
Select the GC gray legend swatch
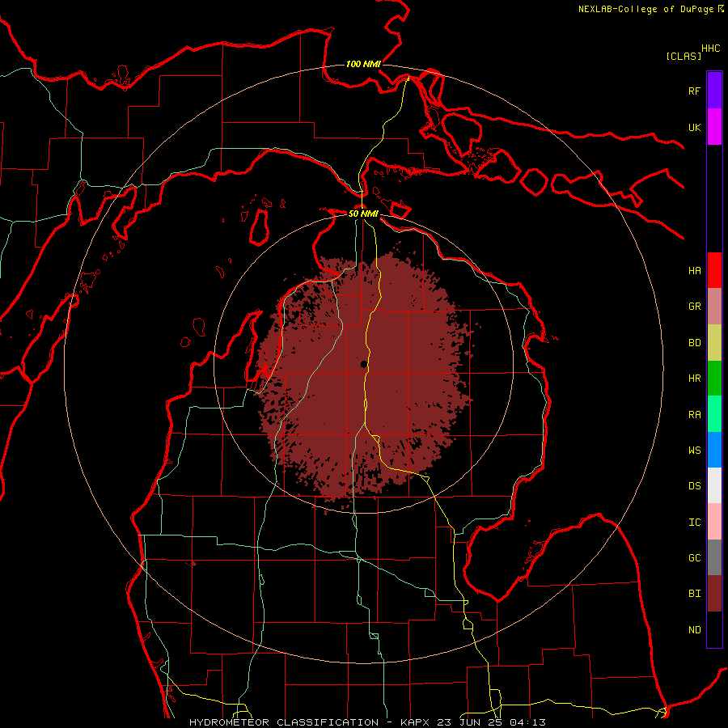click(x=714, y=557)
